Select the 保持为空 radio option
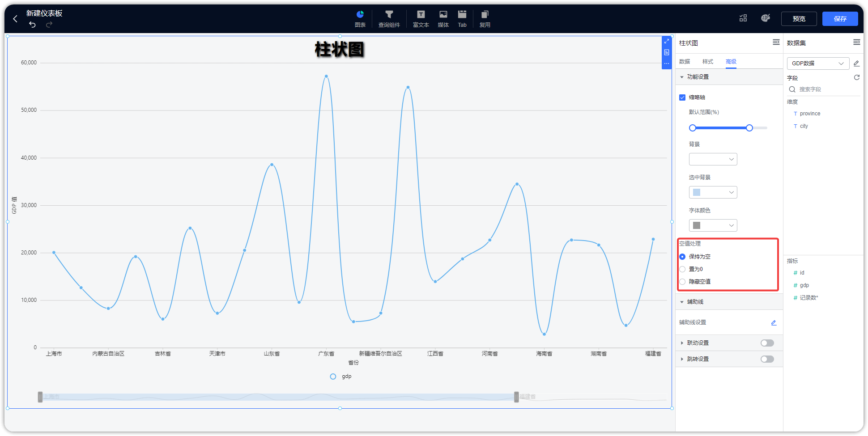The width and height of the screenshot is (868, 436). pyautogui.click(x=682, y=257)
